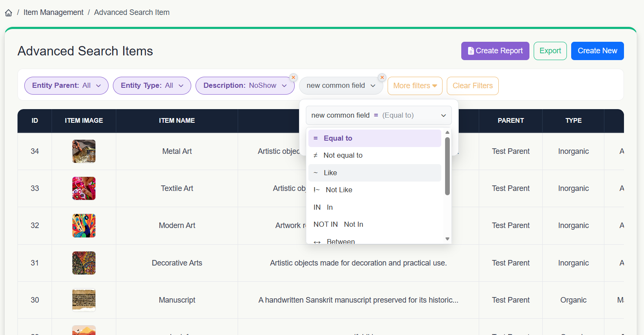Open the Textile Art item thumbnail
Screen dimensions: 644x335
click(84, 188)
